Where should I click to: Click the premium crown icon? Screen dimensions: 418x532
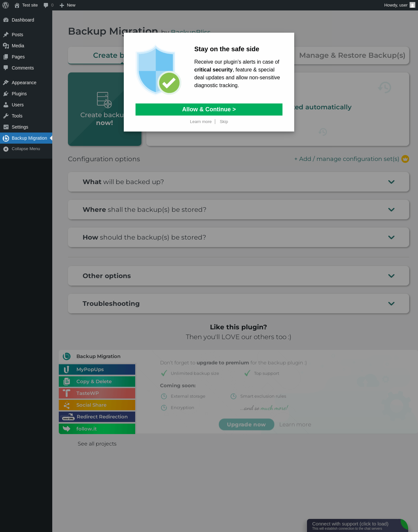pos(405,159)
